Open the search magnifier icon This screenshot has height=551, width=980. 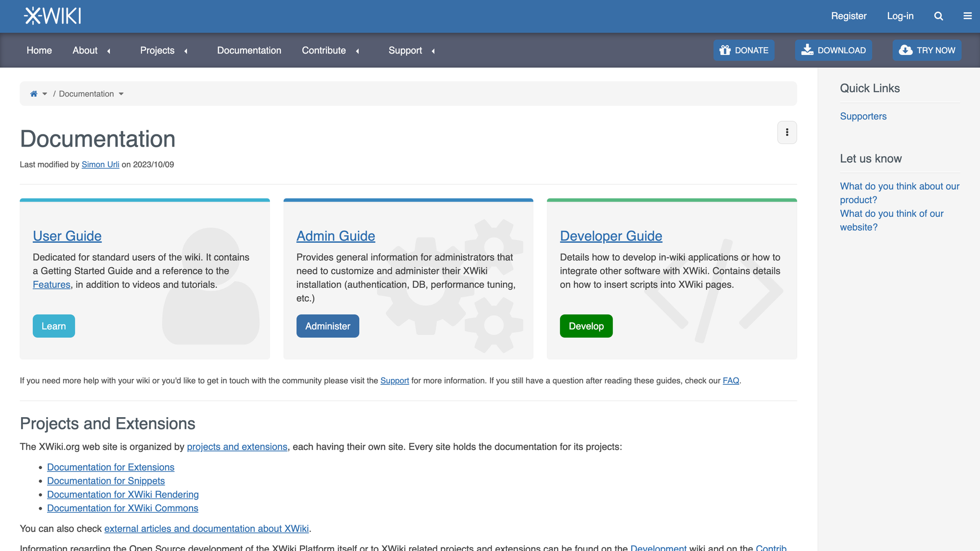[938, 16]
